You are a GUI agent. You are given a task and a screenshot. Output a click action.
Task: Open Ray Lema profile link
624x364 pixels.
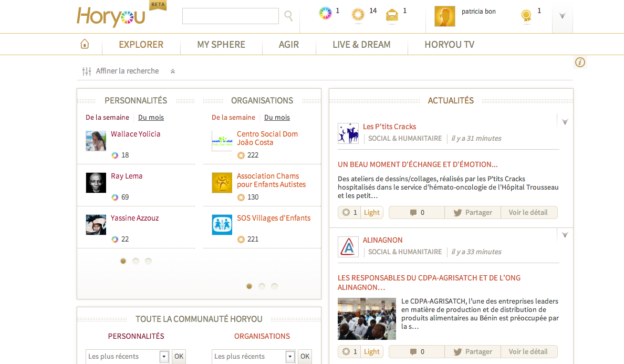tap(127, 176)
